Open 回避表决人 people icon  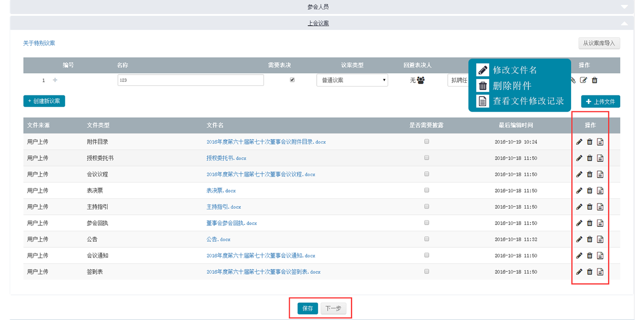pyautogui.click(x=420, y=80)
